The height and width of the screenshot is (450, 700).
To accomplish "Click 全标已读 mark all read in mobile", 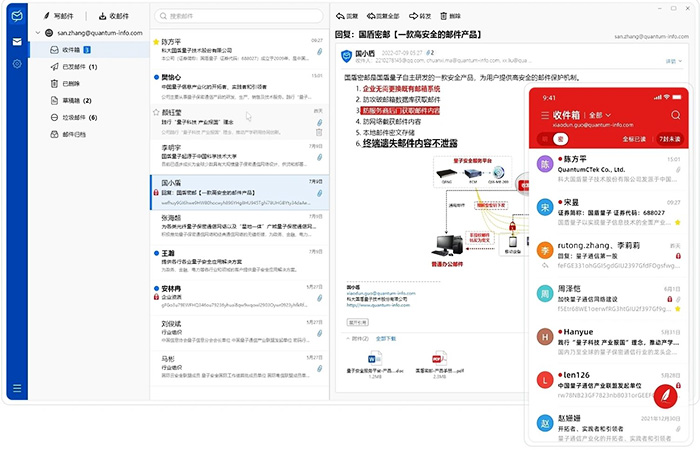I will coord(634,139).
